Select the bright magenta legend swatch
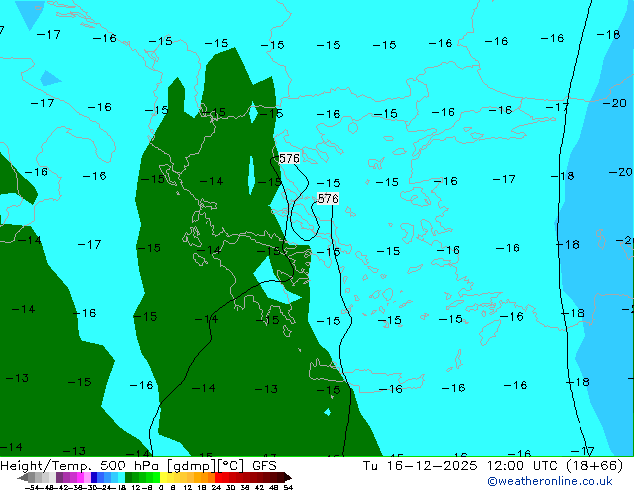 click(80, 477)
